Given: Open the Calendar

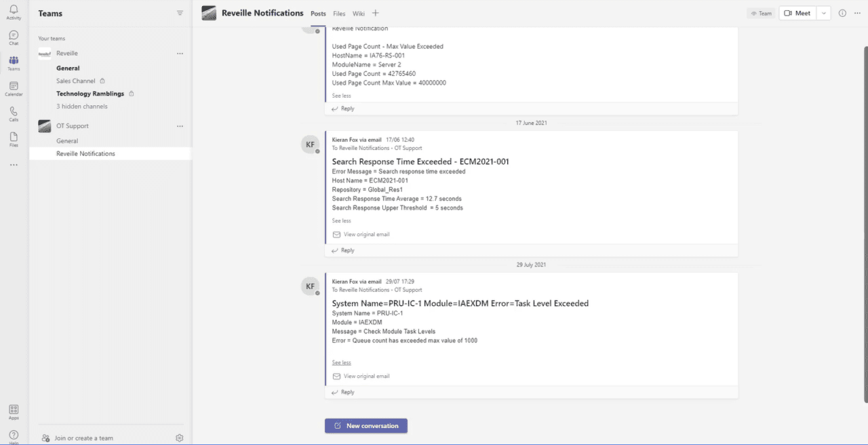Looking at the screenshot, I should (x=14, y=88).
